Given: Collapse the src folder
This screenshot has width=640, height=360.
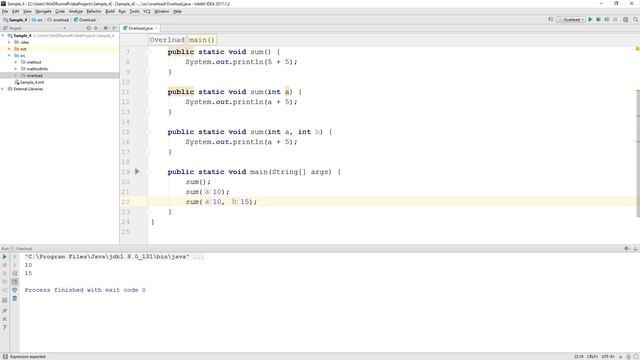Looking at the screenshot, I should coord(9,56).
